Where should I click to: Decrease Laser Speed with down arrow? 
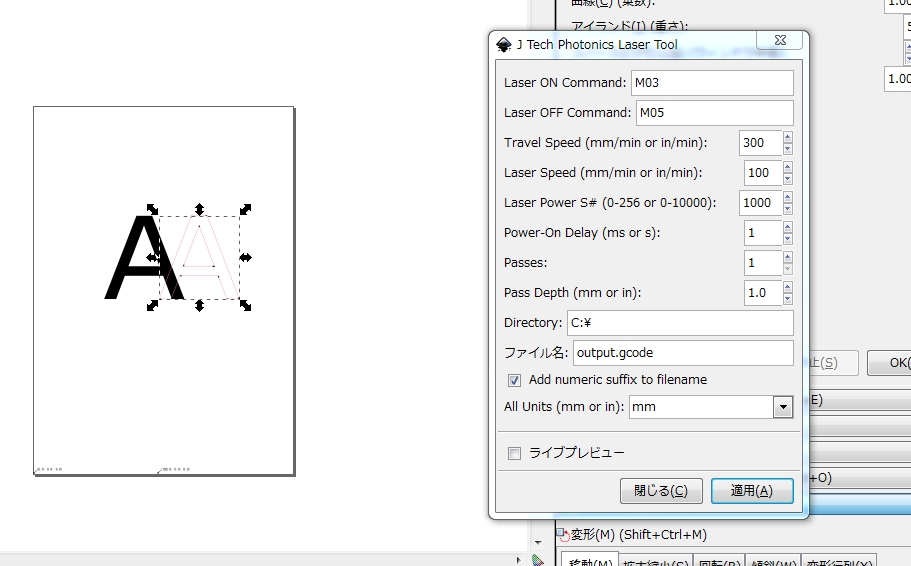coord(787,179)
